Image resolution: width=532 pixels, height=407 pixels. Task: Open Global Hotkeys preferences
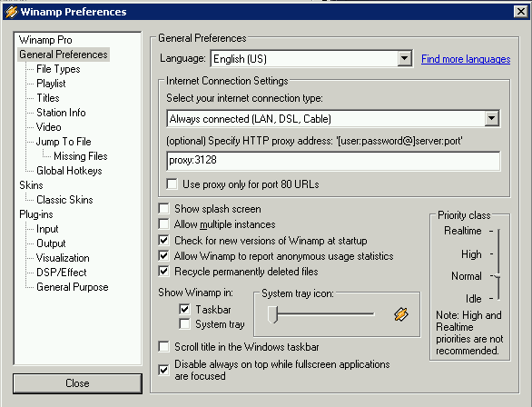69,171
